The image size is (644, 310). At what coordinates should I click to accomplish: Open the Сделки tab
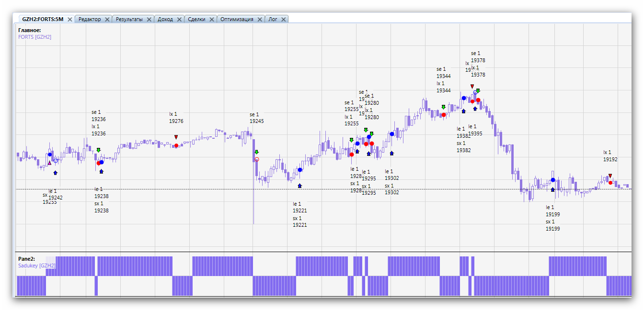tap(197, 19)
